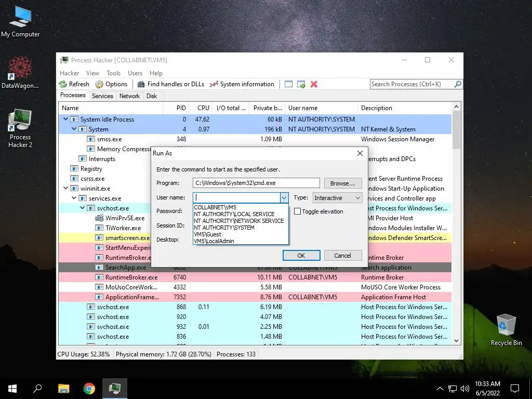Select VM5\LocalAdmin from user list
Viewport: 532px width, 399px height.
[x=241, y=241]
